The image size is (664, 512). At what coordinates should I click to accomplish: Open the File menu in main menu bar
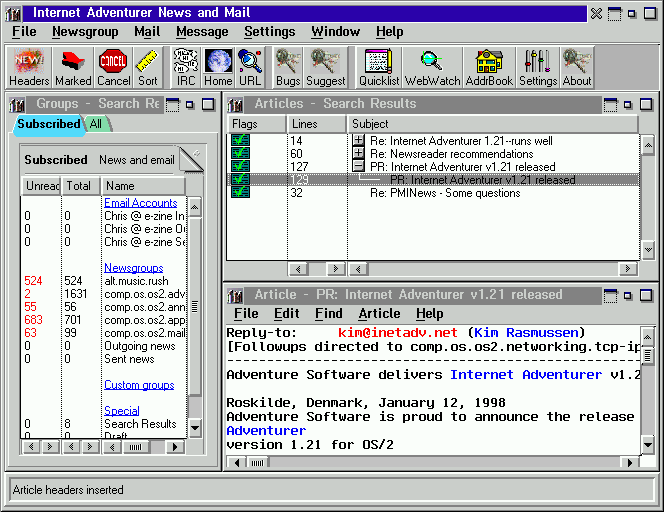(24, 32)
